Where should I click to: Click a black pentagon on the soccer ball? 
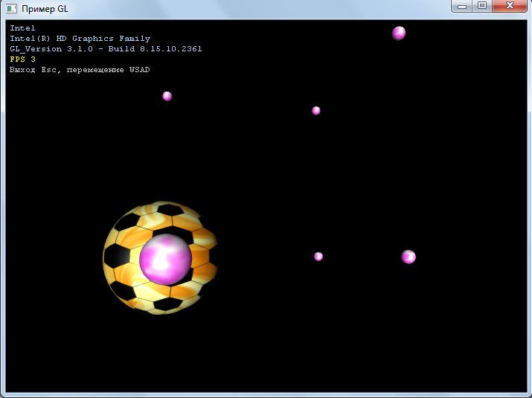coord(115,257)
